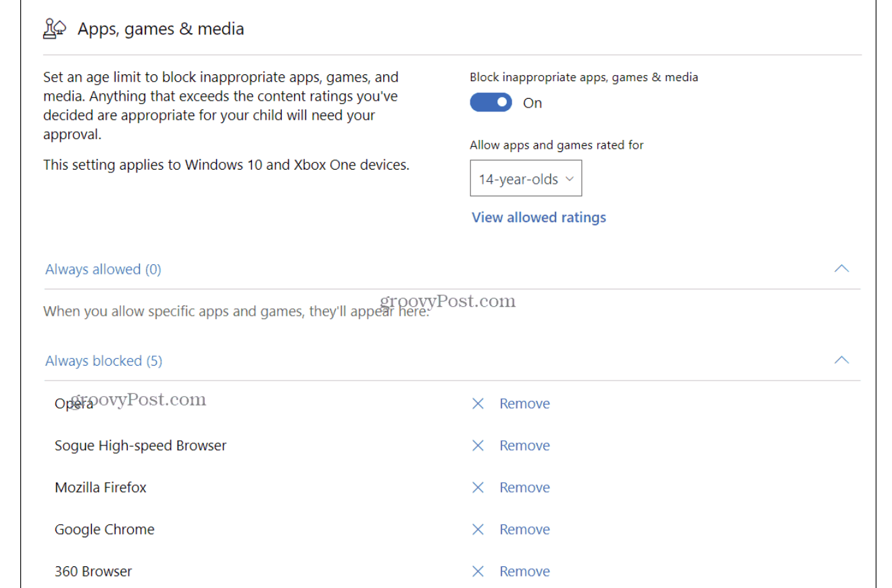Image resolution: width=892 pixels, height=588 pixels.
Task: Select the Google Chrome entry text
Action: 105,529
